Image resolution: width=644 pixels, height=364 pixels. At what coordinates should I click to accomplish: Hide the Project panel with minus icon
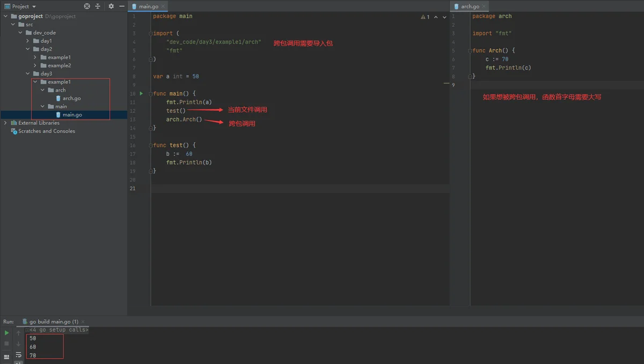121,6
